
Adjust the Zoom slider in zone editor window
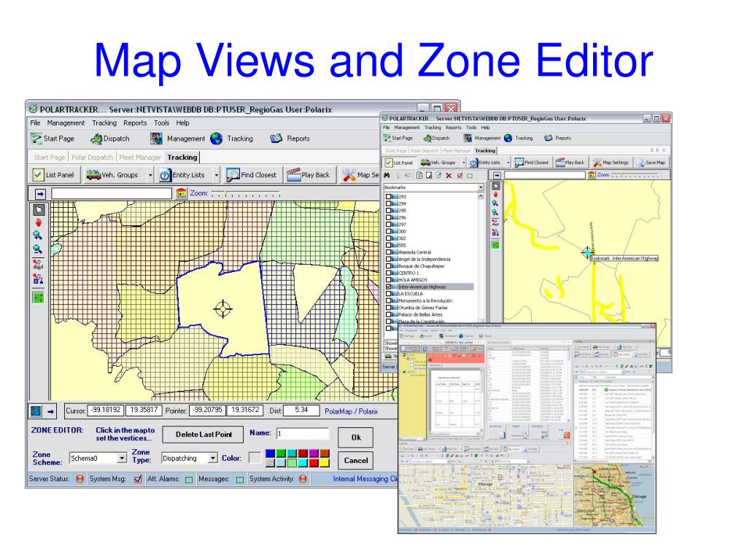[245, 193]
